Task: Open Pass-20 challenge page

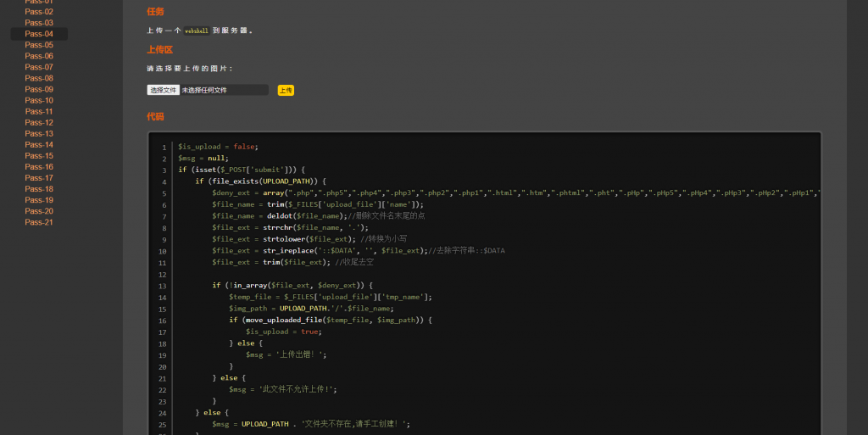Action: tap(39, 211)
